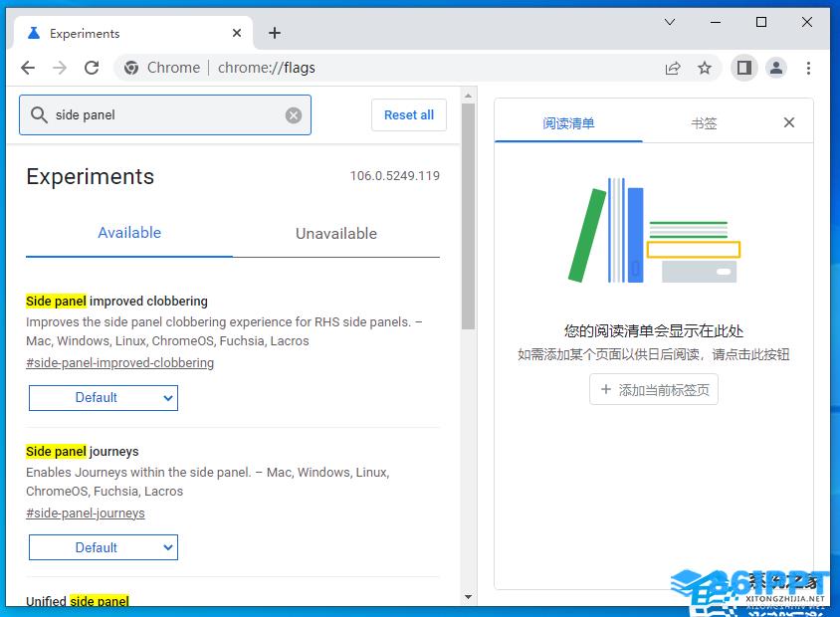This screenshot has width=840, height=617.
Task: Click the address bar URL chrome://flags
Action: [x=267, y=68]
